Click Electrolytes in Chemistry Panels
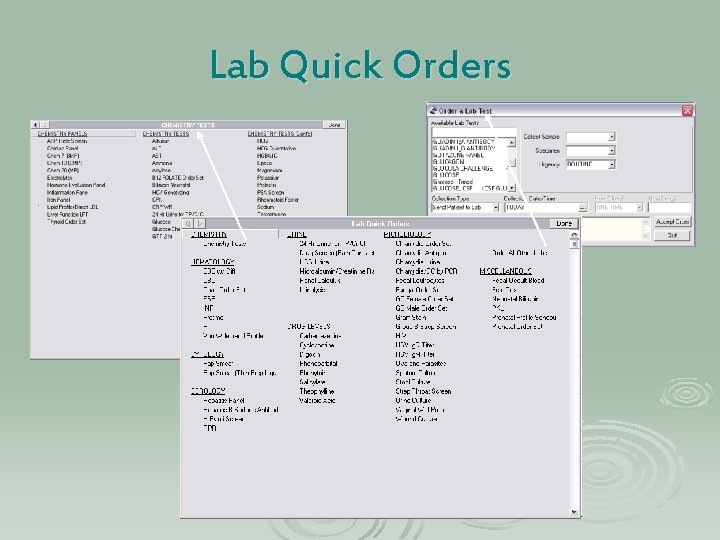The height and width of the screenshot is (540, 720). (59, 177)
